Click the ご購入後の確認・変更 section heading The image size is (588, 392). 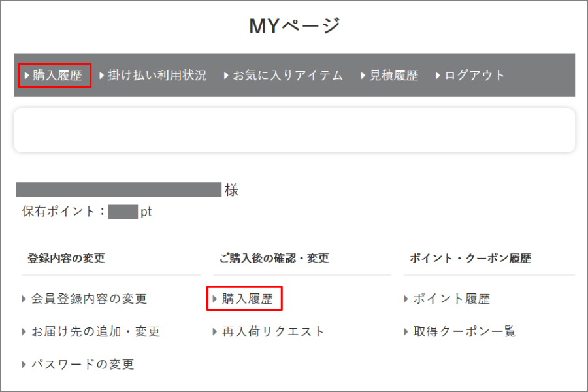[x=274, y=259]
